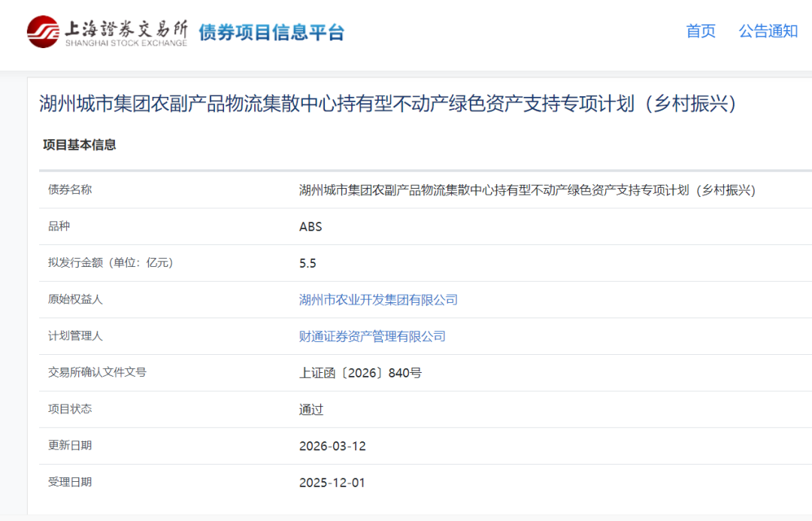812x521 pixels.
Task: Open 湖州市农业开发集团有限公司 link
Action: [378, 300]
